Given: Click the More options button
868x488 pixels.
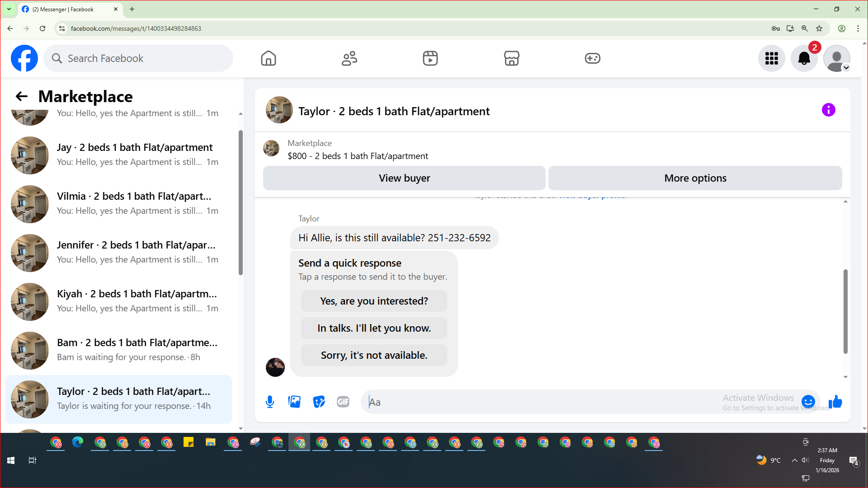Looking at the screenshot, I should [695, 178].
